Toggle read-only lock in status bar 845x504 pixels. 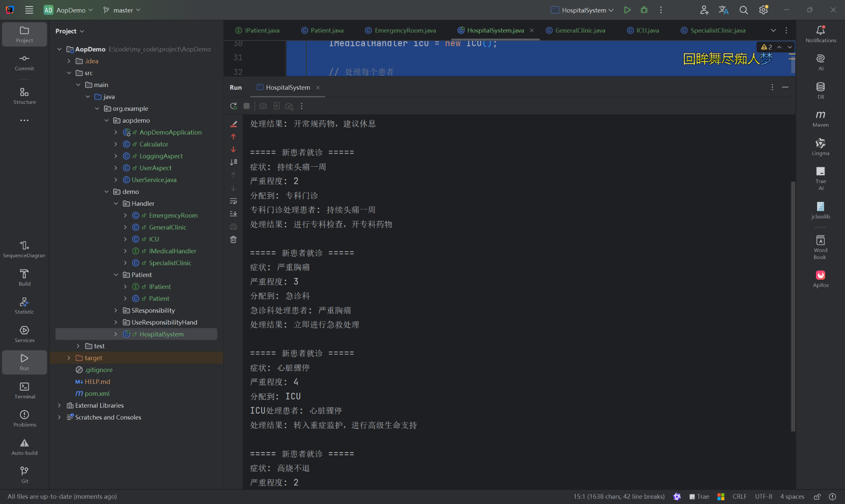coord(817,497)
